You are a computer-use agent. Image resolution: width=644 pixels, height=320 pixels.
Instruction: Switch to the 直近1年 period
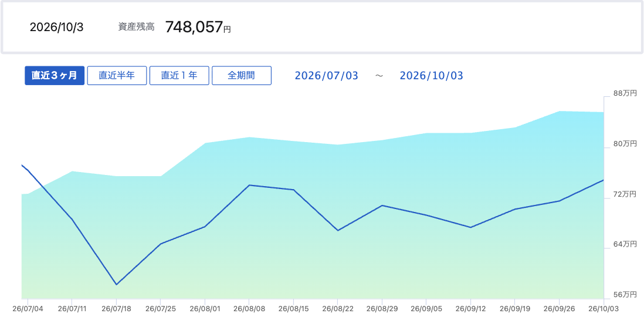179,76
